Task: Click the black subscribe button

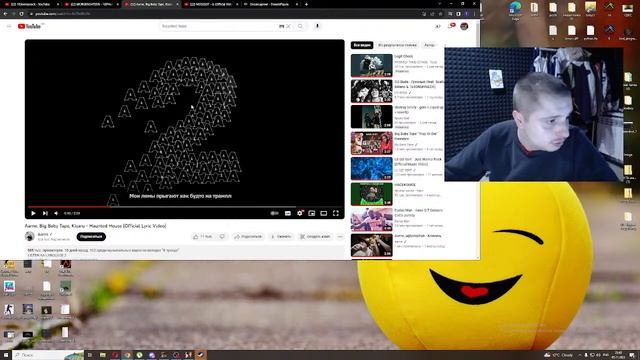Action: pos(91,237)
